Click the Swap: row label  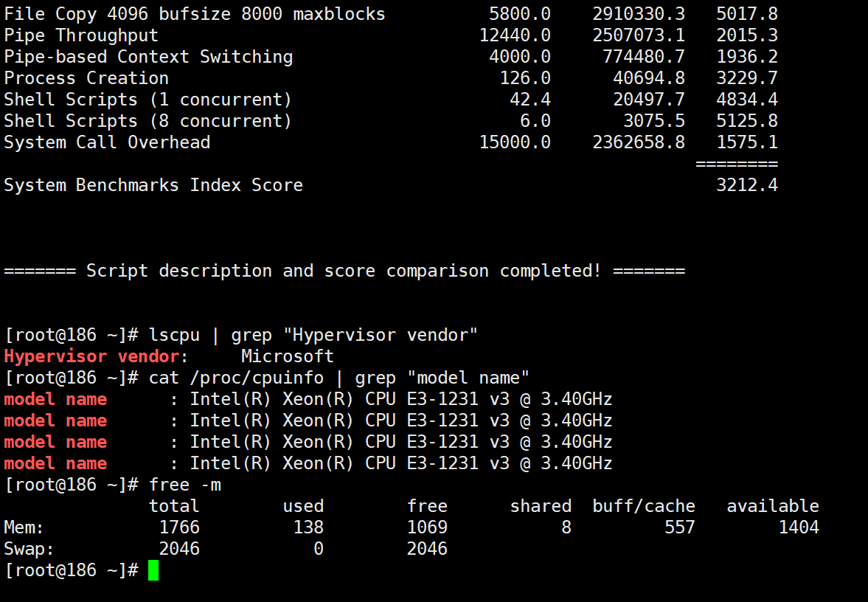point(29,549)
